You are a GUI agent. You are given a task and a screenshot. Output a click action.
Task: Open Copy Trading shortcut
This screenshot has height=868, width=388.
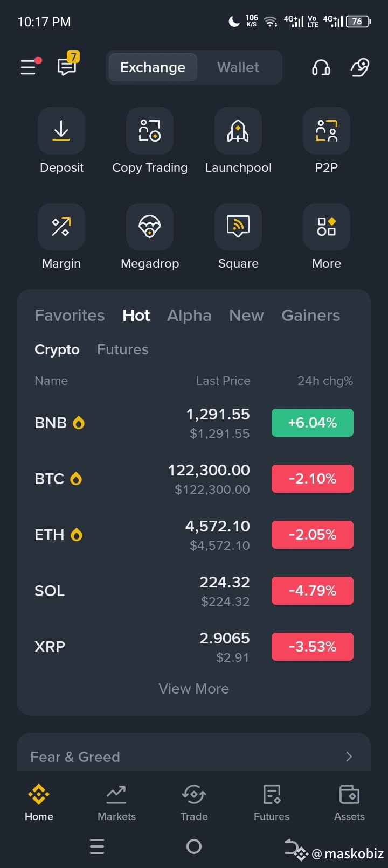pos(150,131)
